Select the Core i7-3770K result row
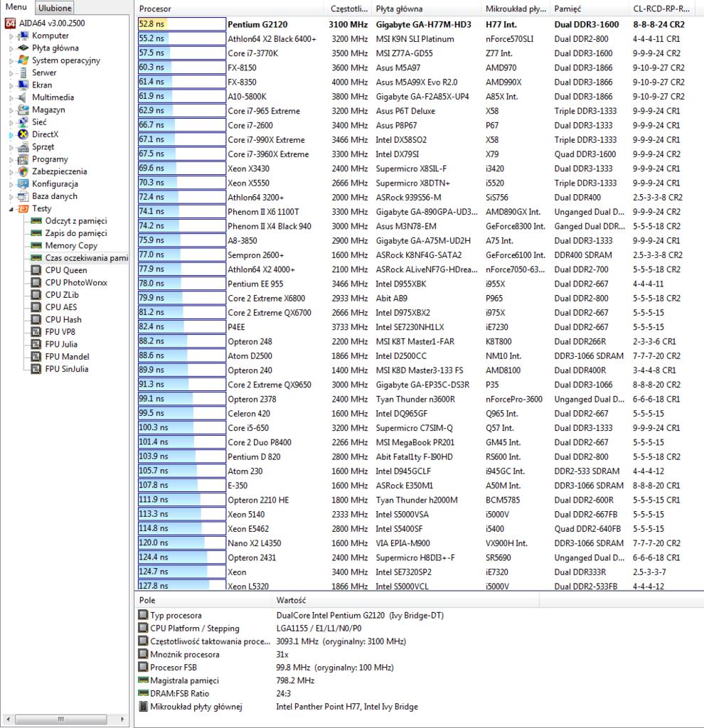704x728 pixels. coord(419,53)
